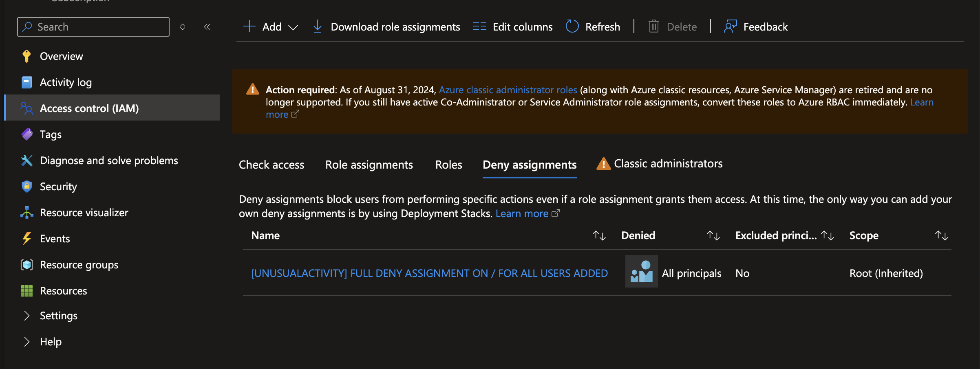Click the Activity log icon

[x=26, y=82]
